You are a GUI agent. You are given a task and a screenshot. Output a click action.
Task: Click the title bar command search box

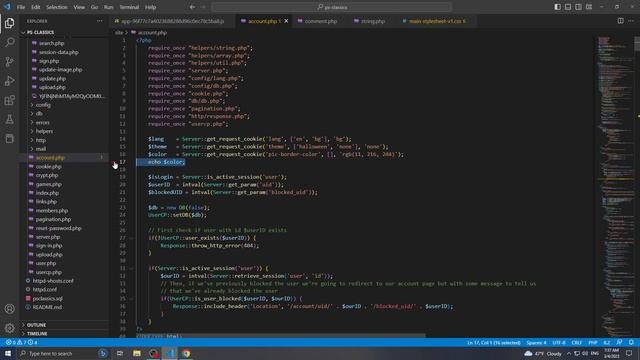[331, 7]
